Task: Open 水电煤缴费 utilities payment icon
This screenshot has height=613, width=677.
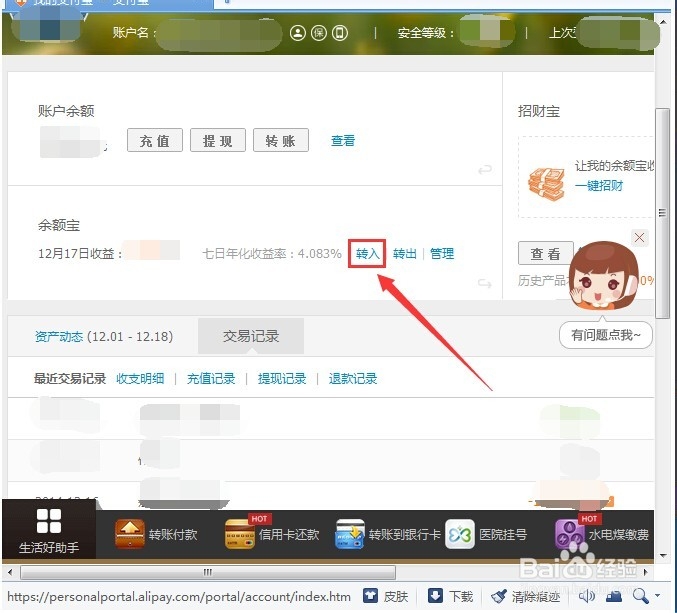Action: pyautogui.click(x=570, y=534)
